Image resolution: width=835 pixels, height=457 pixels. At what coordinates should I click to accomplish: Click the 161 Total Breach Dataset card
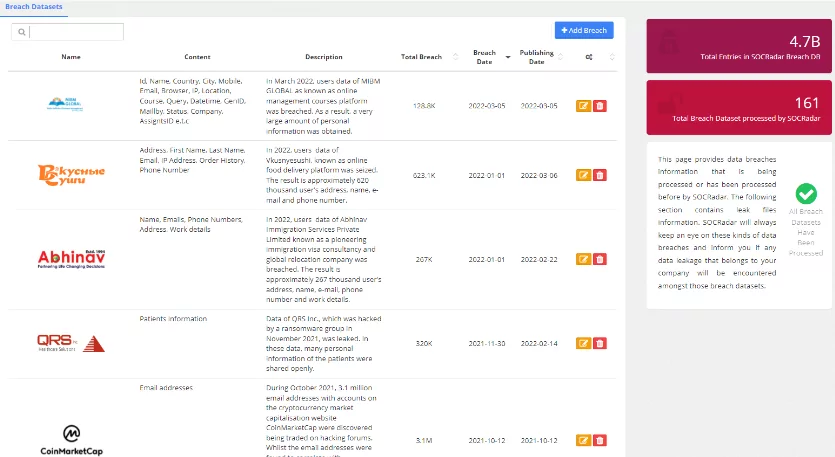click(739, 108)
